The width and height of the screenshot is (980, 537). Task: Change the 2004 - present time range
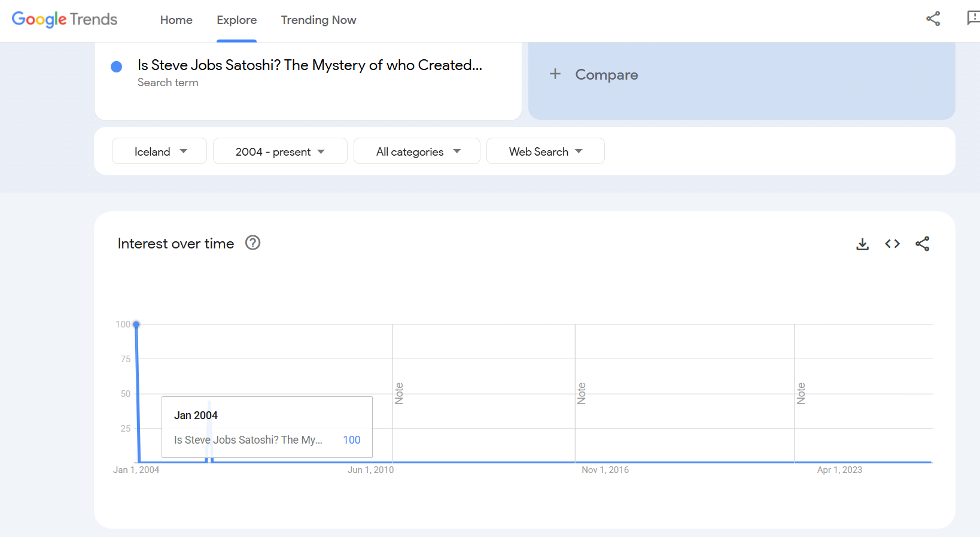(280, 151)
